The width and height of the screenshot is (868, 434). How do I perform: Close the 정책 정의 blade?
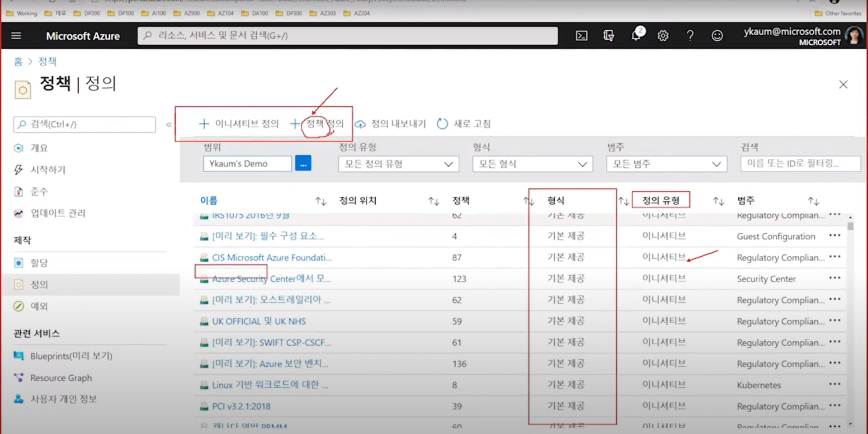843,85
